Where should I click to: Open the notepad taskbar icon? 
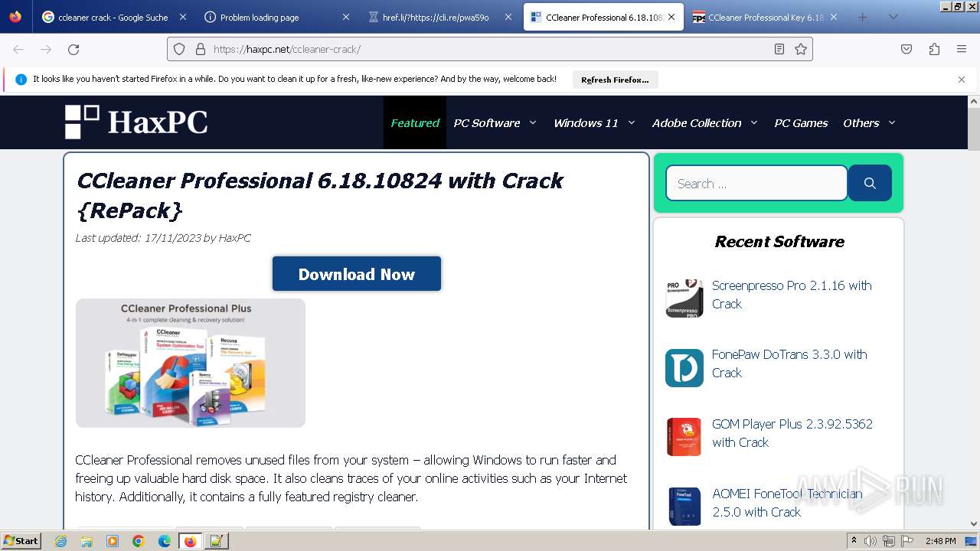click(x=216, y=541)
